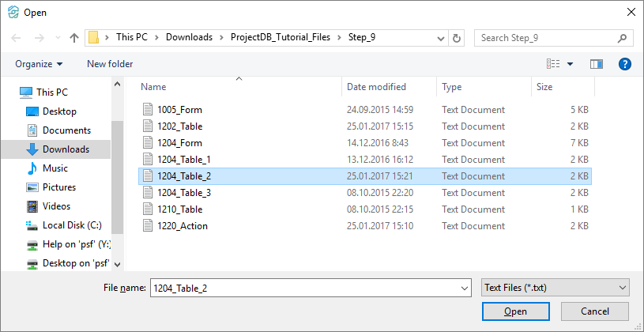
Task: Click the change view icon
Action: pos(553,64)
